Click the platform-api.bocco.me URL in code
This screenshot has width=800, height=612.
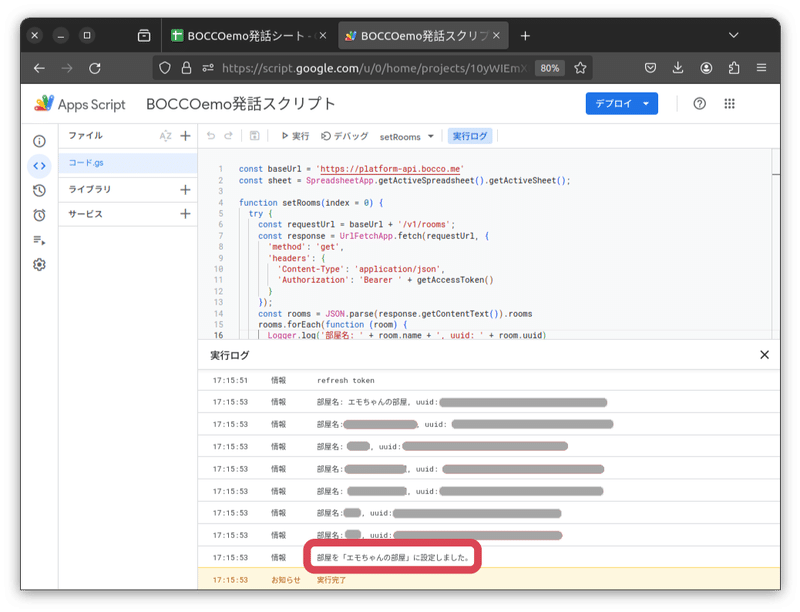(x=390, y=169)
